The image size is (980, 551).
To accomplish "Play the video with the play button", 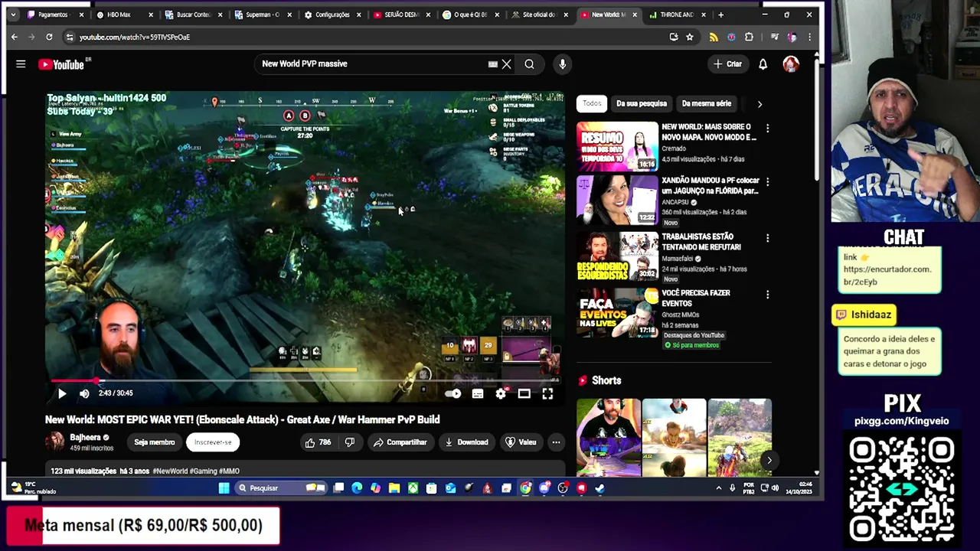I will point(62,393).
